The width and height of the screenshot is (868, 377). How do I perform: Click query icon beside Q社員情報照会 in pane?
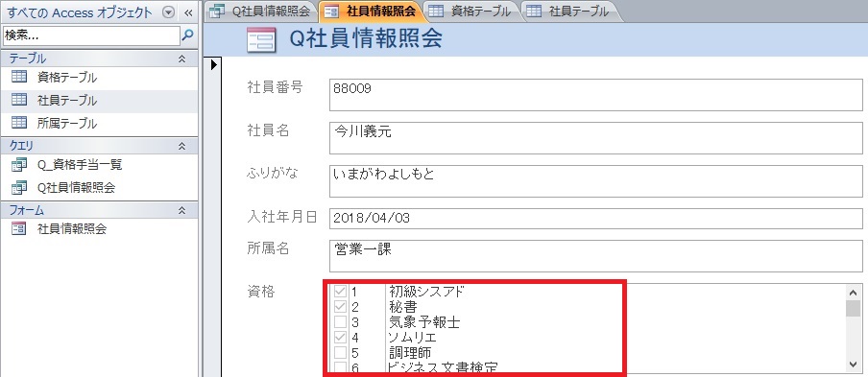pyautogui.click(x=19, y=187)
